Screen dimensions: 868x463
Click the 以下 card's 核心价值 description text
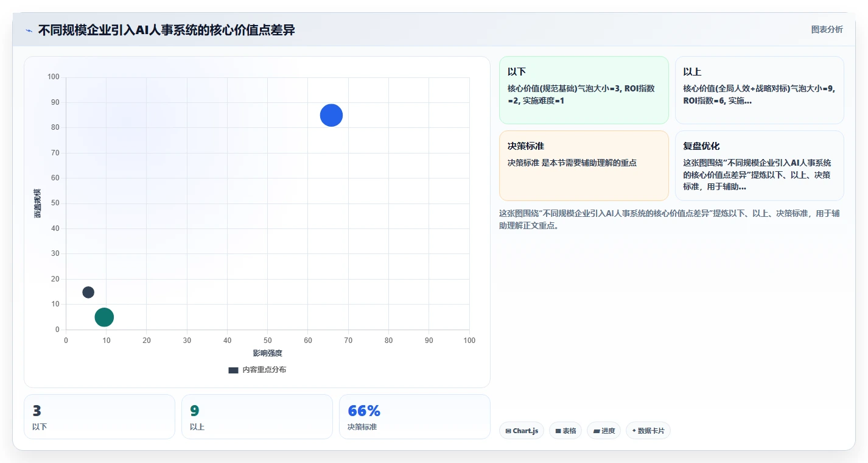point(581,94)
